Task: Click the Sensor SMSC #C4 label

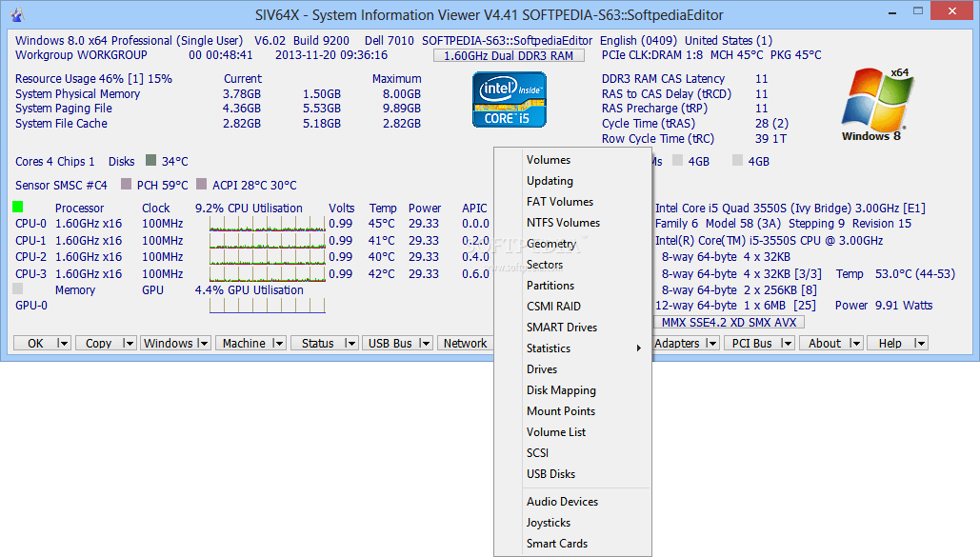Action: (x=61, y=185)
